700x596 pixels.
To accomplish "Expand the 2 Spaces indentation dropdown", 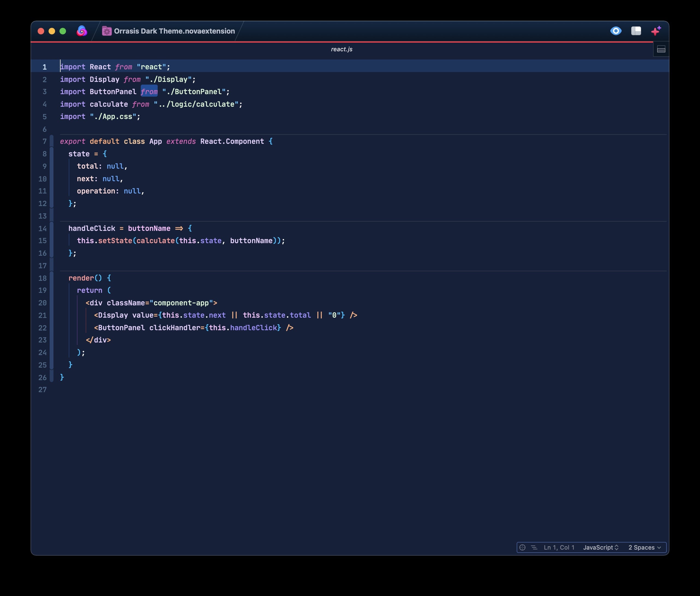I will pos(644,547).
